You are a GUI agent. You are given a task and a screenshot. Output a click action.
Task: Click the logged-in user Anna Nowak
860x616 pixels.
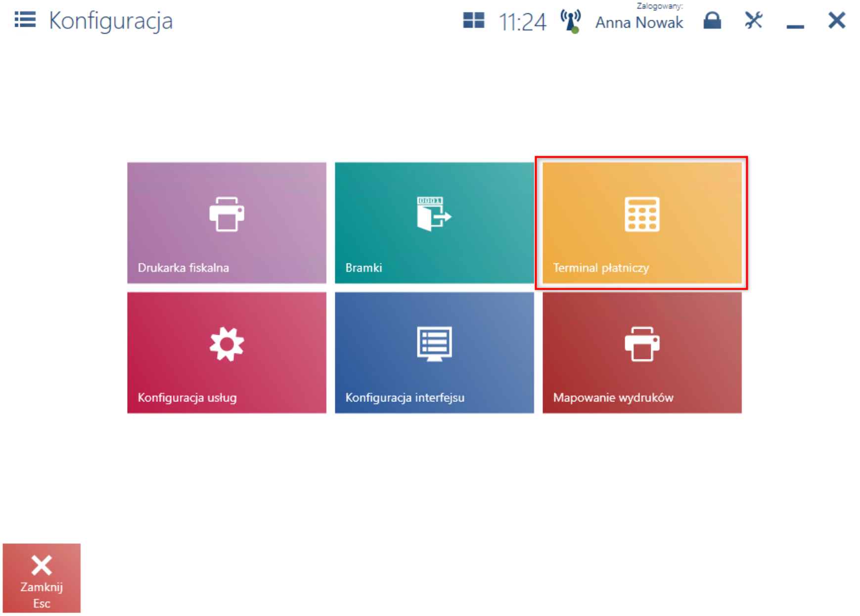(x=639, y=22)
